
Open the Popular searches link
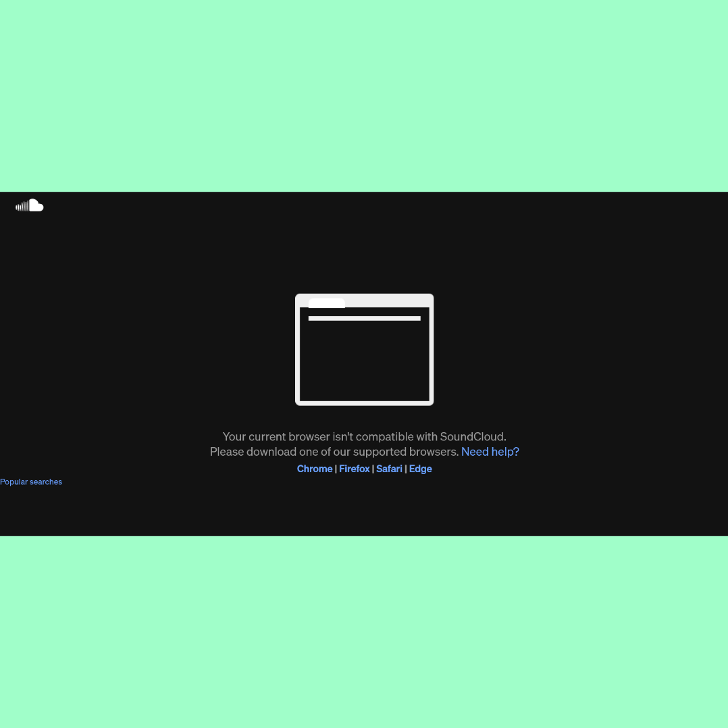click(31, 482)
